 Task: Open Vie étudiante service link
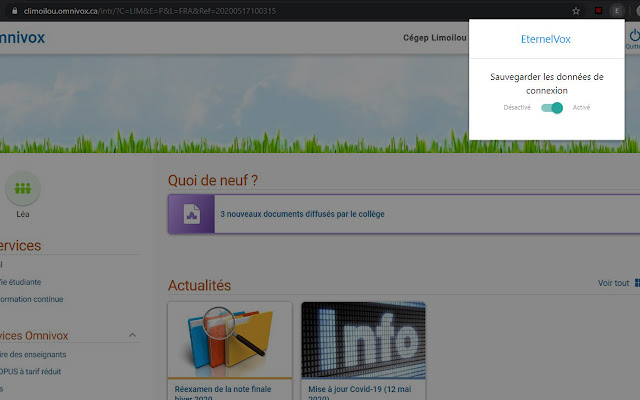click(20, 282)
